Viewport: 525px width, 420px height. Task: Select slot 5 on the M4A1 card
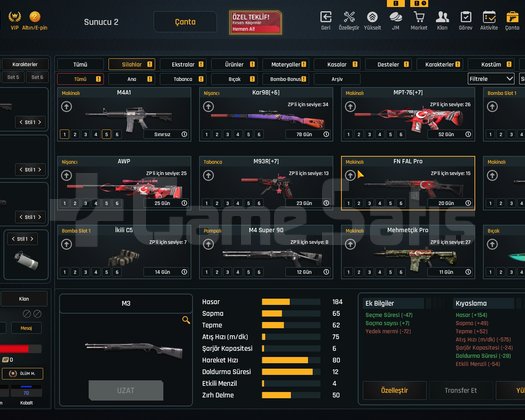pos(106,134)
